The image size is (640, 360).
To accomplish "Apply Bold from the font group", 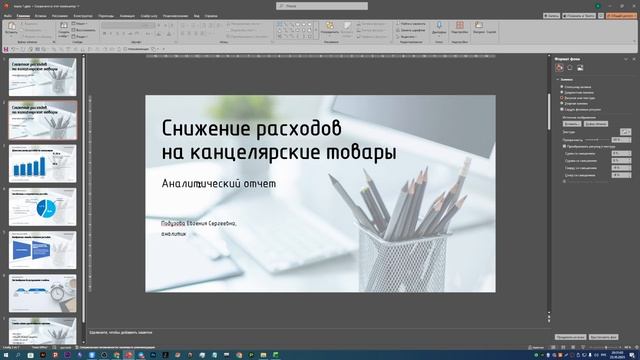I will [104, 33].
